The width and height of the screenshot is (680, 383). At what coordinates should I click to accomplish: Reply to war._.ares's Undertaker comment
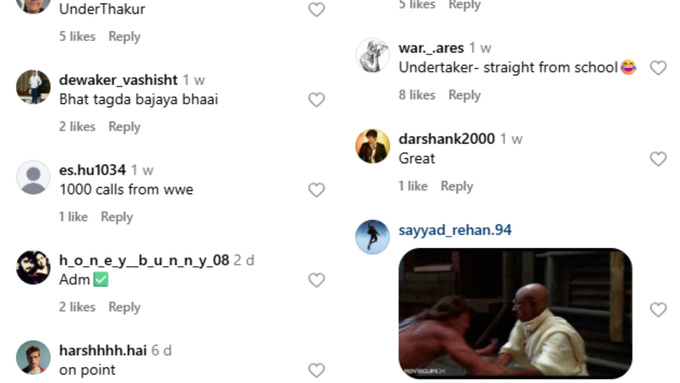coord(464,95)
